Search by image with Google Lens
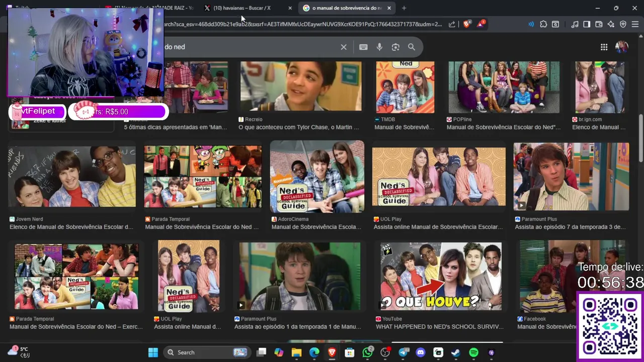 click(x=395, y=47)
